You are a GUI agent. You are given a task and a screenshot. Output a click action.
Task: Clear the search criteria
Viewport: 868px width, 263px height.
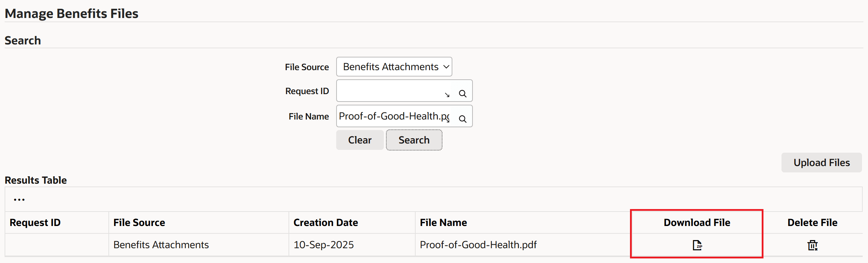[x=359, y=140]
